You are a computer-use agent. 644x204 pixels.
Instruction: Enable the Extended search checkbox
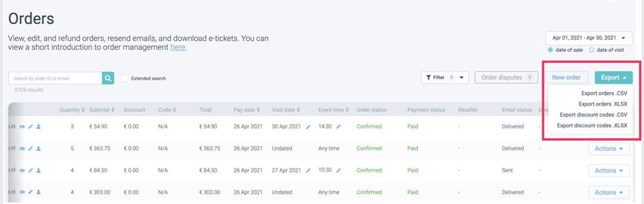click(124, 78)
